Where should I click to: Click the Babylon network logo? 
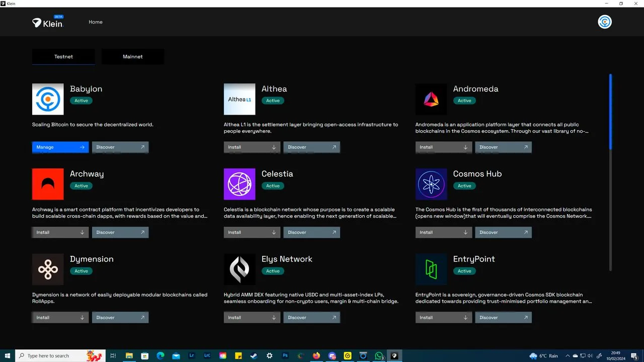[x=48, y=99]
